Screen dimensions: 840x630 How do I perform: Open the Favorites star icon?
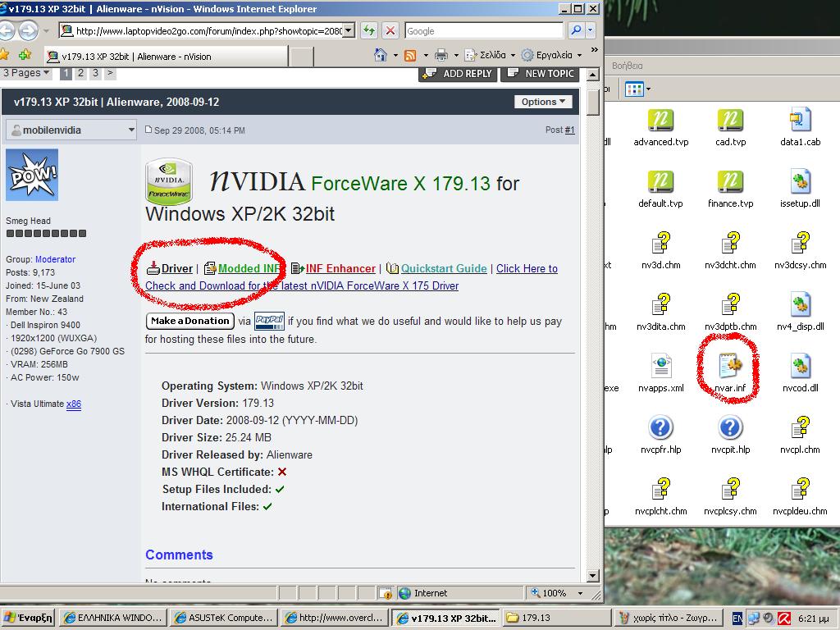[x=4, y=55]
